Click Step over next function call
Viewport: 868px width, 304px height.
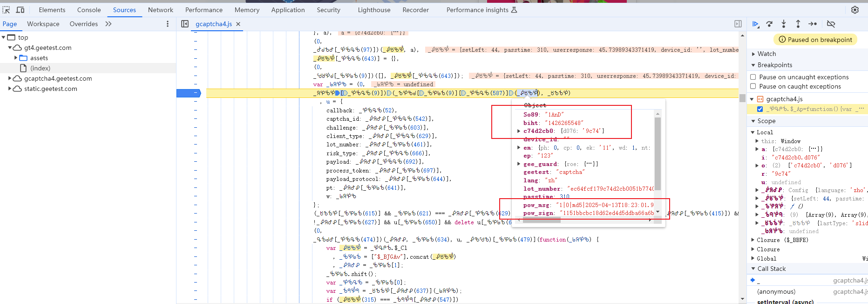click(769, 24)
